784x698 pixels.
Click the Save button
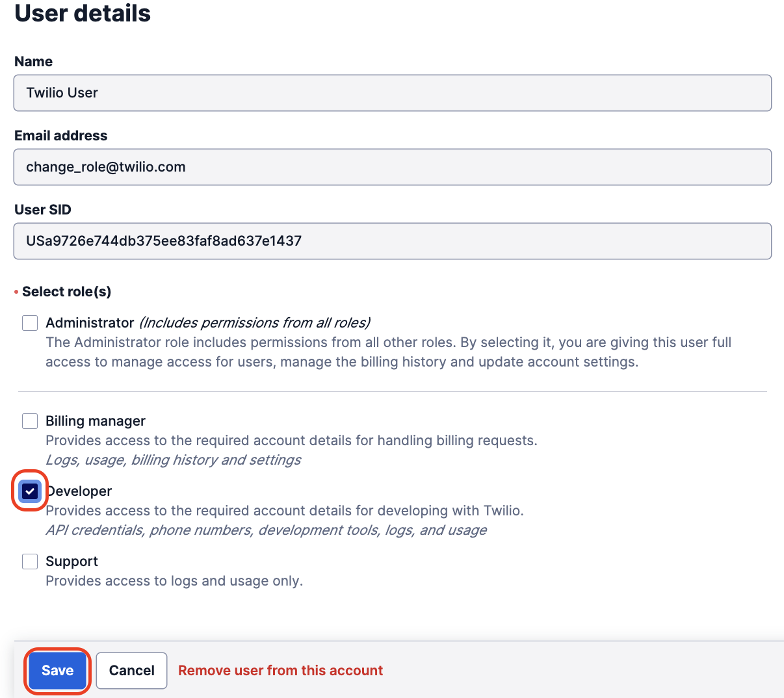point(57,670)
